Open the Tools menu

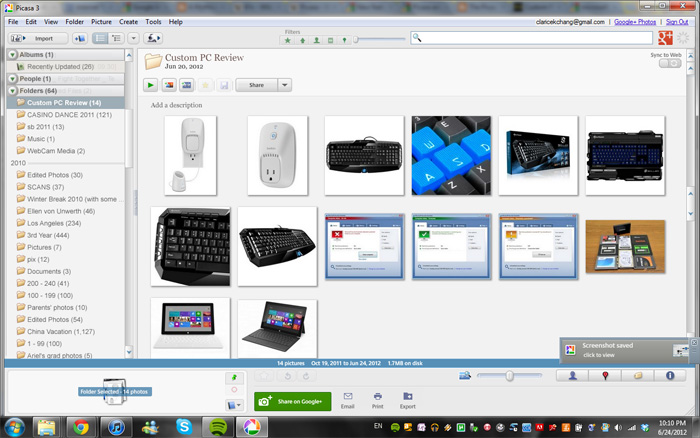[153, 21]
